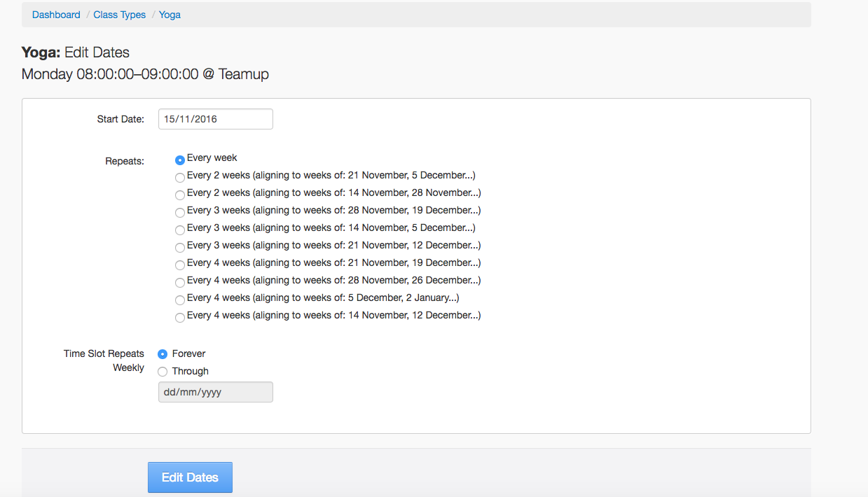
Task: Select Every 3 weeks aligning 28 November
Action: pos(180,212)
